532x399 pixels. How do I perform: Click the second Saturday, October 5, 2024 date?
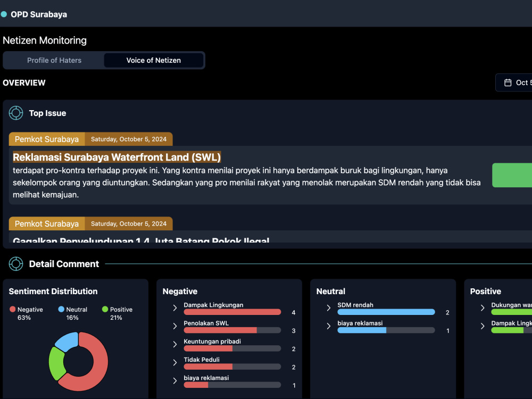tap(129, 223)
